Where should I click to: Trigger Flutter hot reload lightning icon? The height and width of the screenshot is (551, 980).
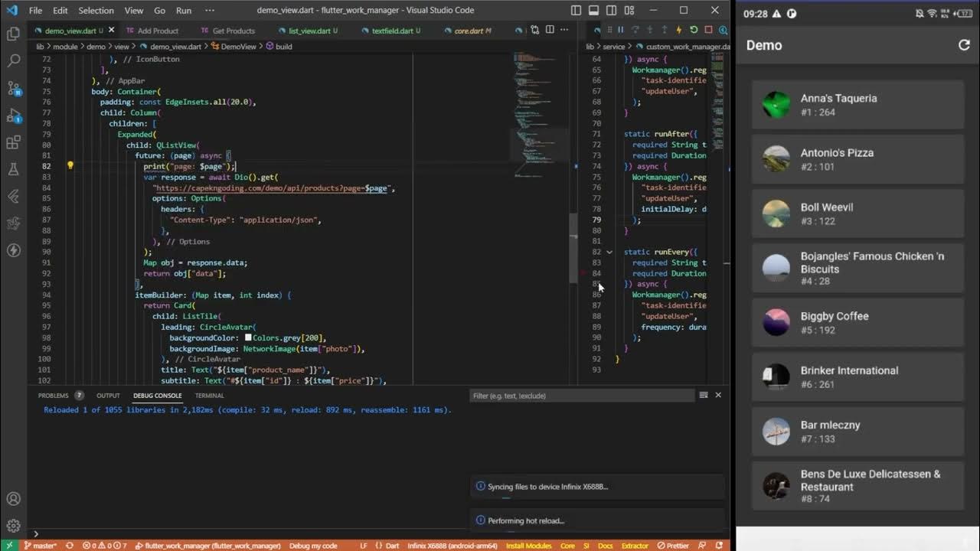[x=679, y=30]
